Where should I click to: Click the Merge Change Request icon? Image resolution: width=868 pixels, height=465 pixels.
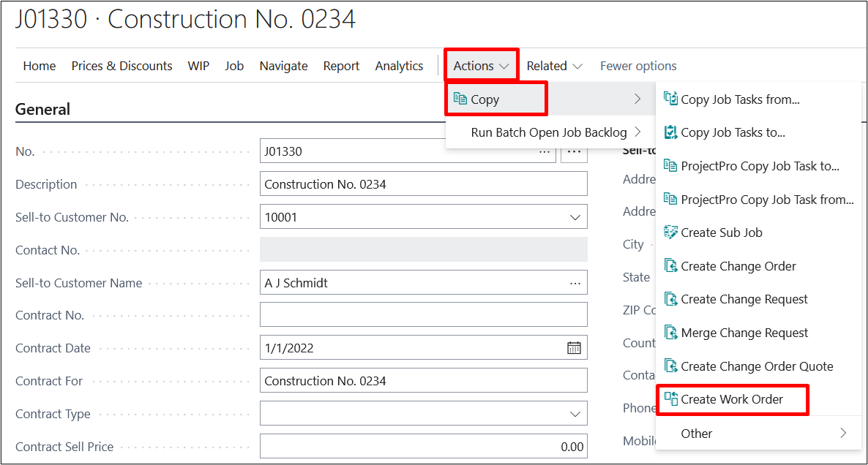670,333
